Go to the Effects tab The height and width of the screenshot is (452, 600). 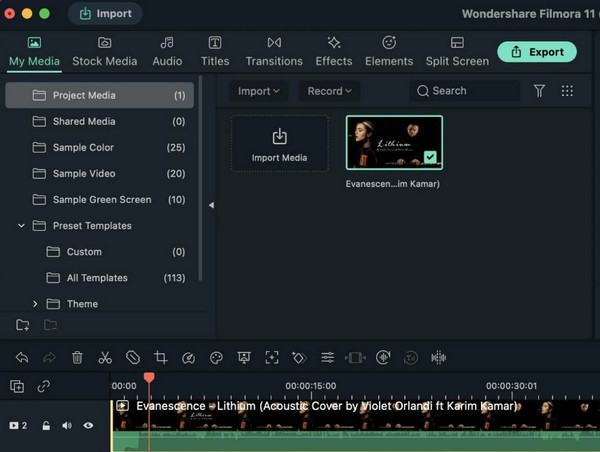pos(334,52)
